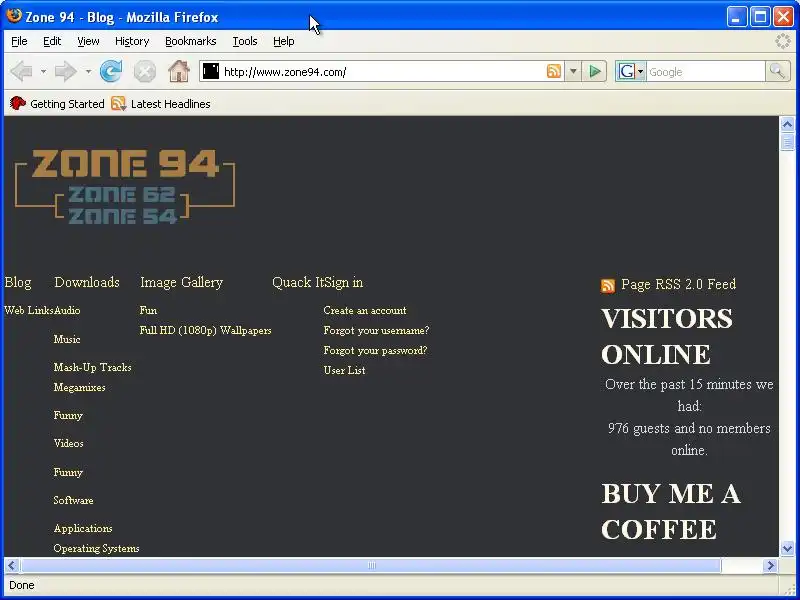Click Forgot your username? link
Image resolution: width=800 pixels, height=600 pixels.
[376, 331]
